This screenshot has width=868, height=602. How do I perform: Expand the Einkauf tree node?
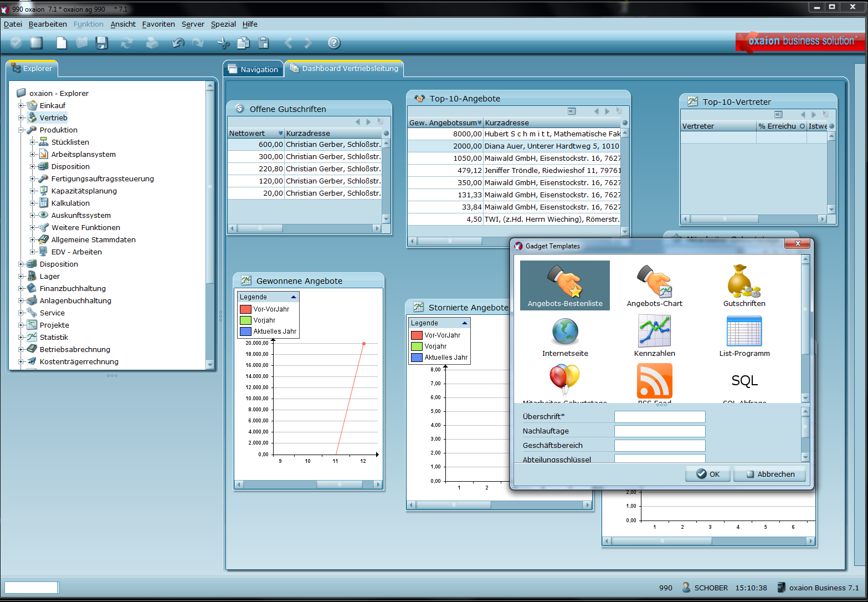(x=21, y=105)
